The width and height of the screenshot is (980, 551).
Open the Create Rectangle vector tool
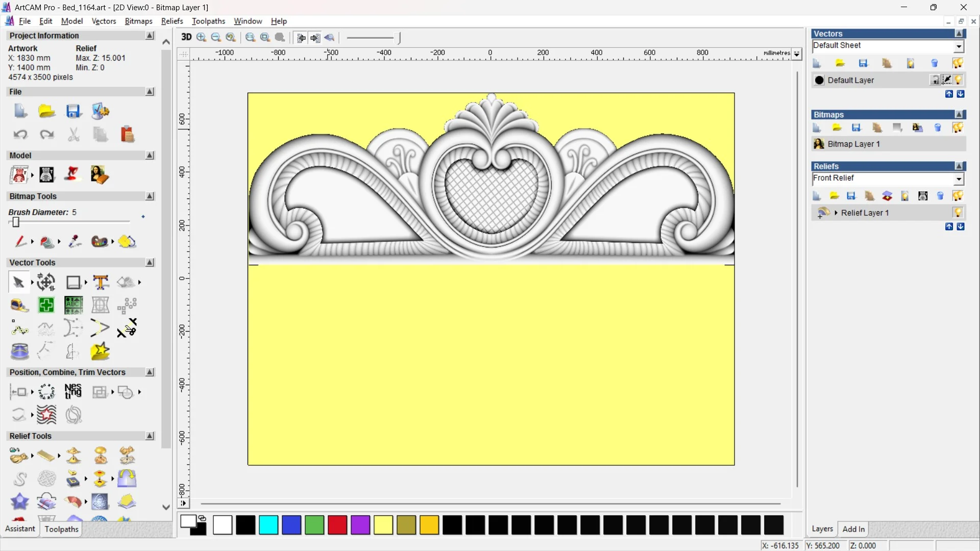tap(73, 282)
